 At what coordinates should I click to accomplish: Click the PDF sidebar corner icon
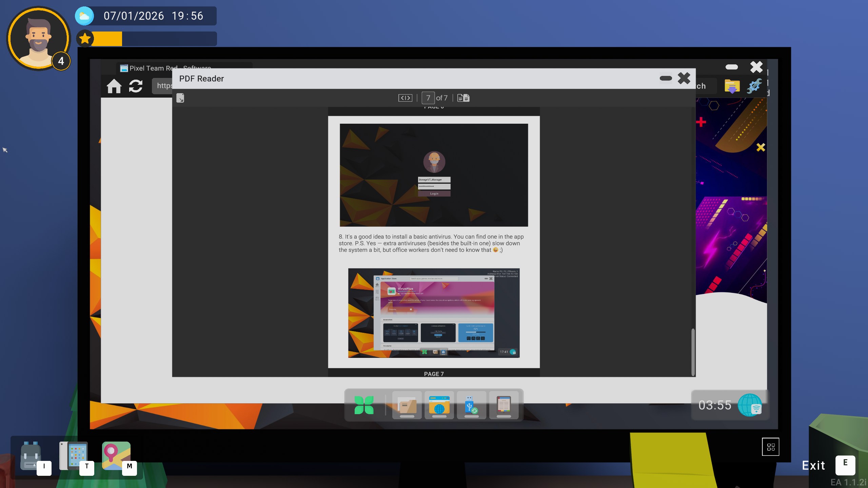180,98
